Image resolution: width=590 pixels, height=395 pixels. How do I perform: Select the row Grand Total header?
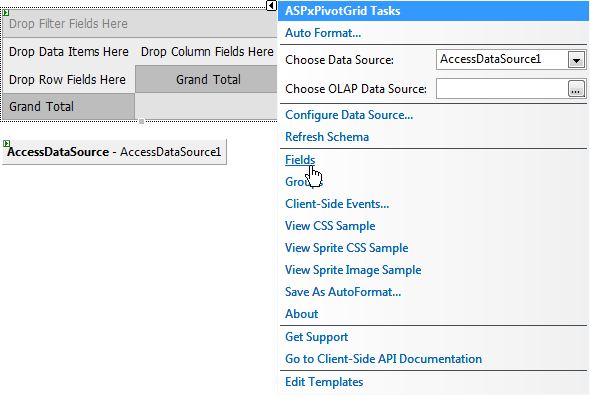(68, 106)
